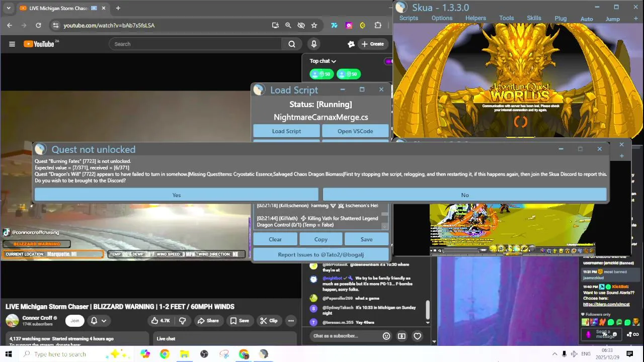This screenshot has width=644, height=362.
Task: Open Windows notification center icon
Action: coord(629,354)
